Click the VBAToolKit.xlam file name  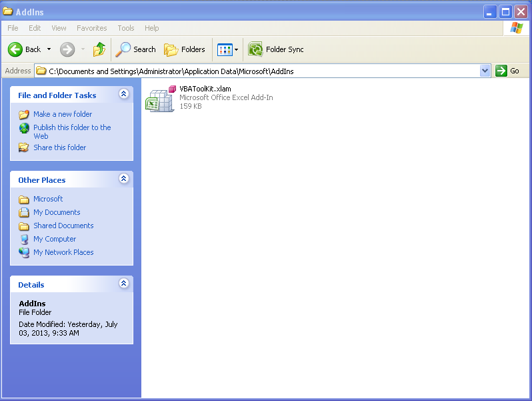click(x=205, y=89)
